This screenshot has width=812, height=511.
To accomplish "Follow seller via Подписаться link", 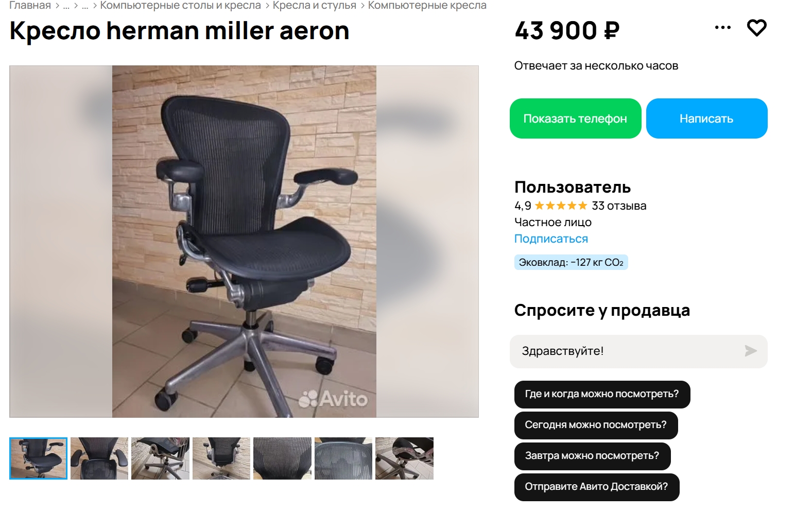I will 551,239.
